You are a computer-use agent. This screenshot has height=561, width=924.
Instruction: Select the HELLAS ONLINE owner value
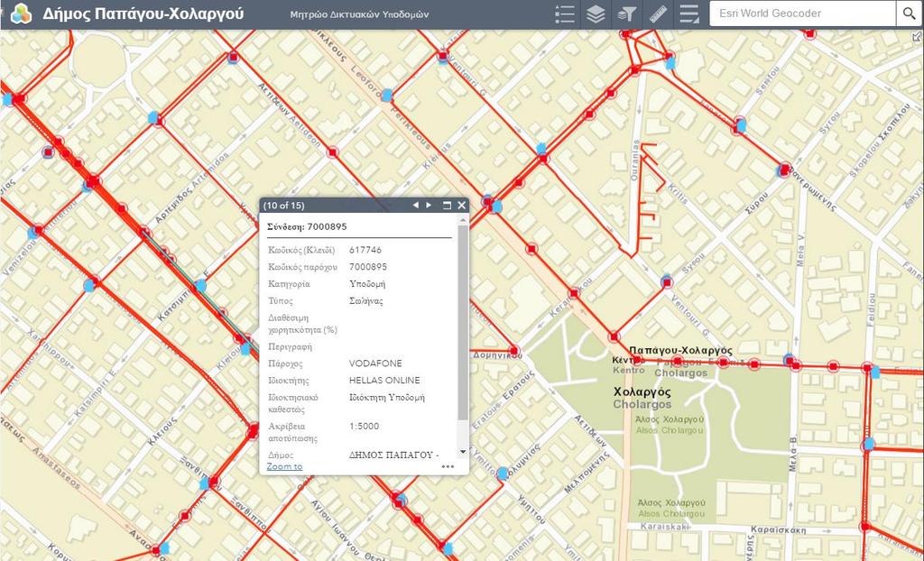[x=384, y=381]
